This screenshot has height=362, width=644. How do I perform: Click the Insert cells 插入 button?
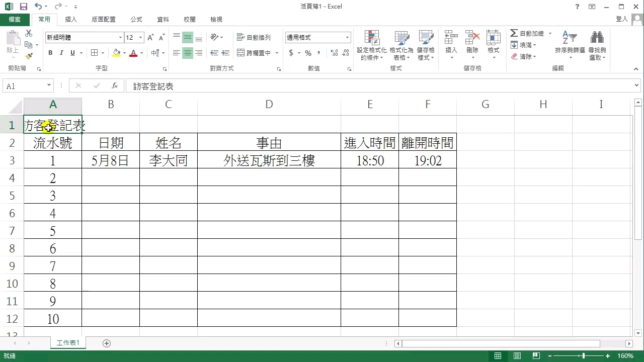[x=451, y=45]
